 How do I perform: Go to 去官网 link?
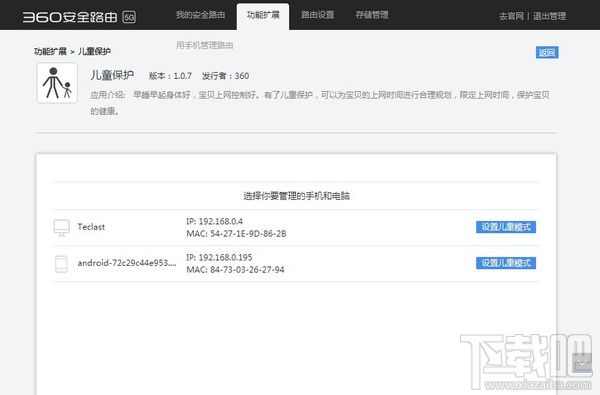(511, 16)
